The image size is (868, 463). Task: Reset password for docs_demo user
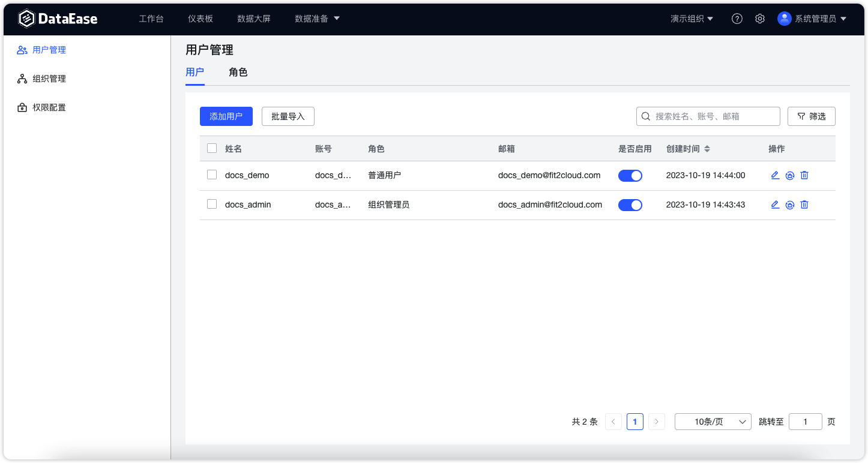[790, 176]
